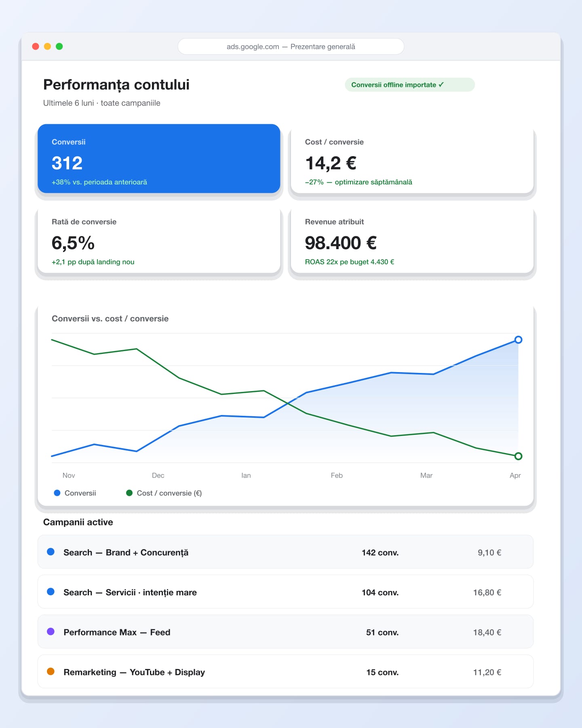Image resolution: width=582 pixels, height=728 pixels.
Task: Click the green maximize window button
Action: click(x=59, y=47)
